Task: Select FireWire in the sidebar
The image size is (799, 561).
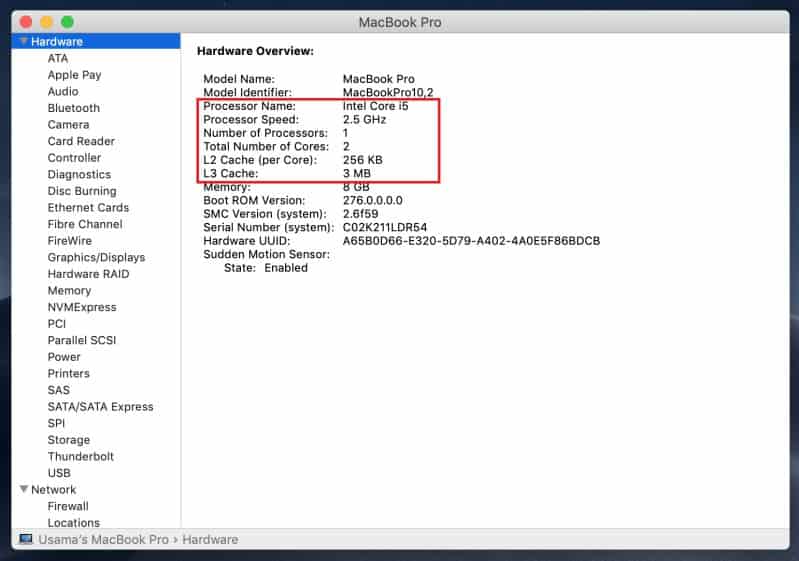Action: 70,241
